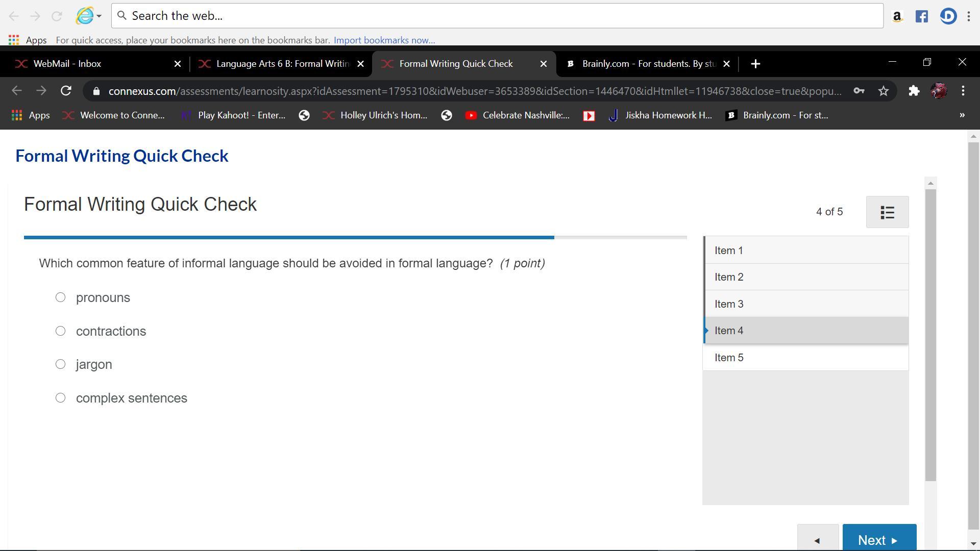Switch to the Brainly.com tab
Viewport: 980px width, 551px height.
[648, 64]
